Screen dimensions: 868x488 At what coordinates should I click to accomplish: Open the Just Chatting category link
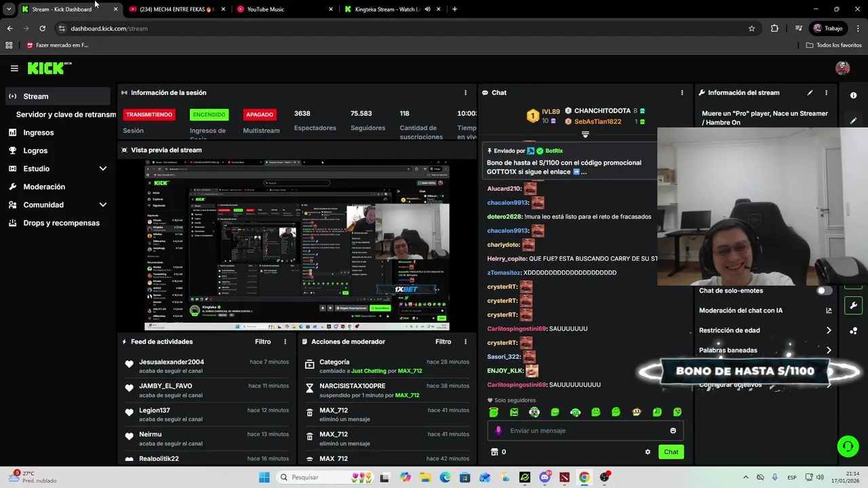pos(368,371)
